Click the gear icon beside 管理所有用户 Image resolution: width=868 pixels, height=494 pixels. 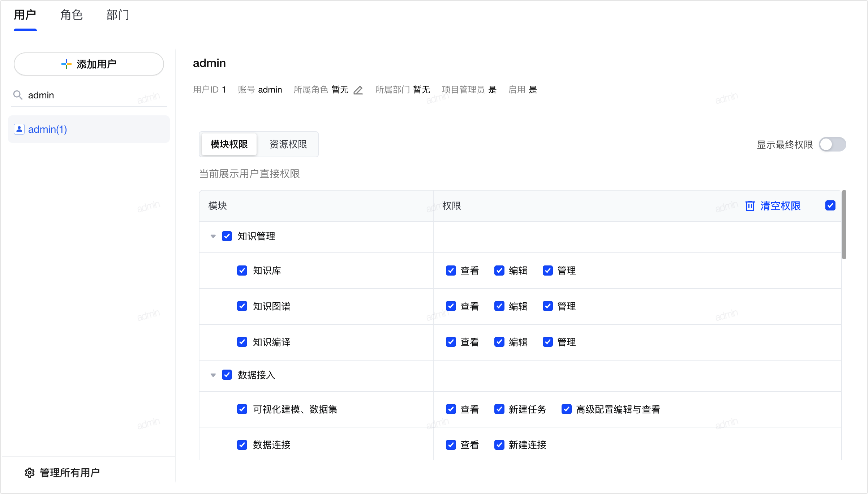[x=30, y=473]
